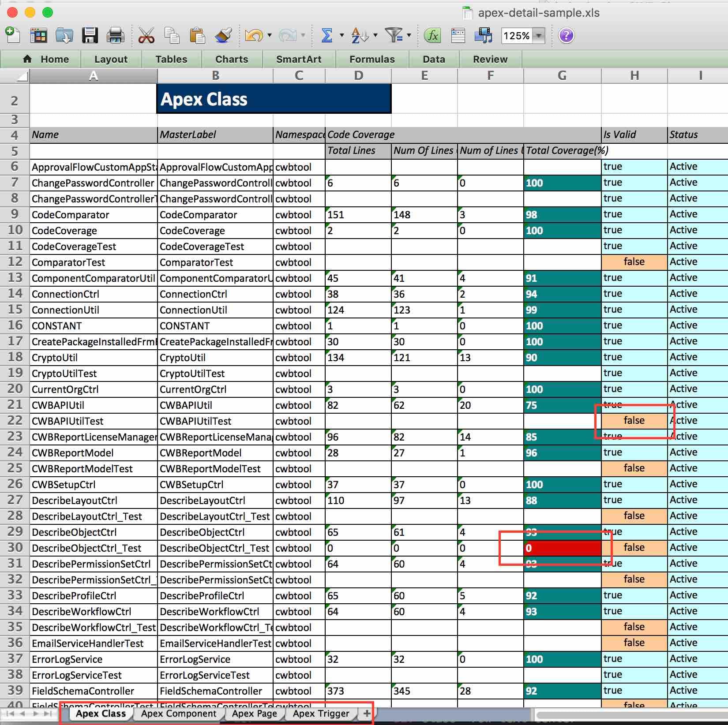Viewport: 728px width, 725px height.
Task: Open the Media Browser icon
Action: pos(484,35)
